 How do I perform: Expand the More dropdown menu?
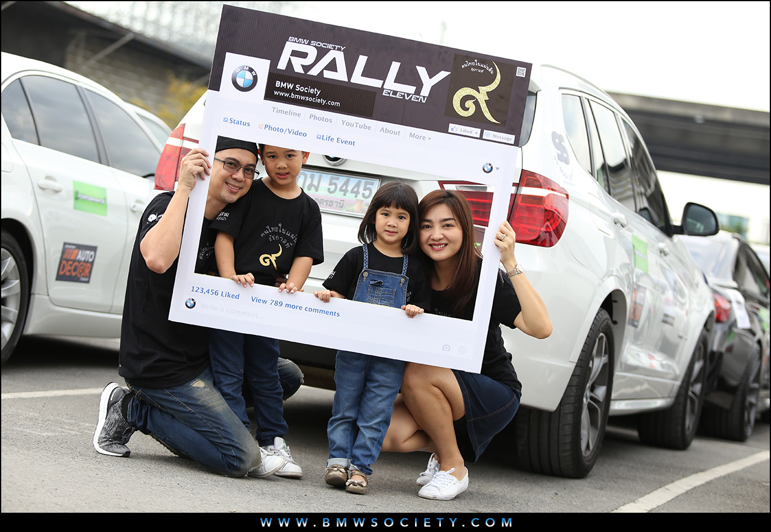[x=419, y=137]
